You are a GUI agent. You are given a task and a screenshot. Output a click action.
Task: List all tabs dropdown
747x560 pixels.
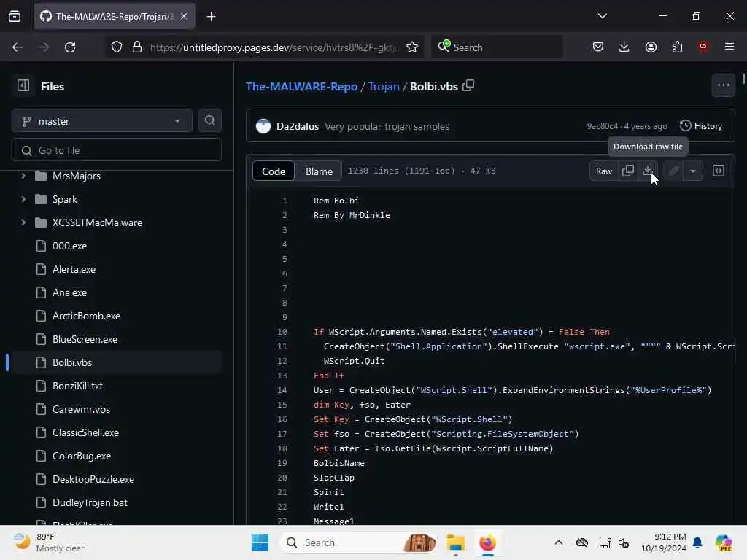pyautogui.click(x=602, y=16)
